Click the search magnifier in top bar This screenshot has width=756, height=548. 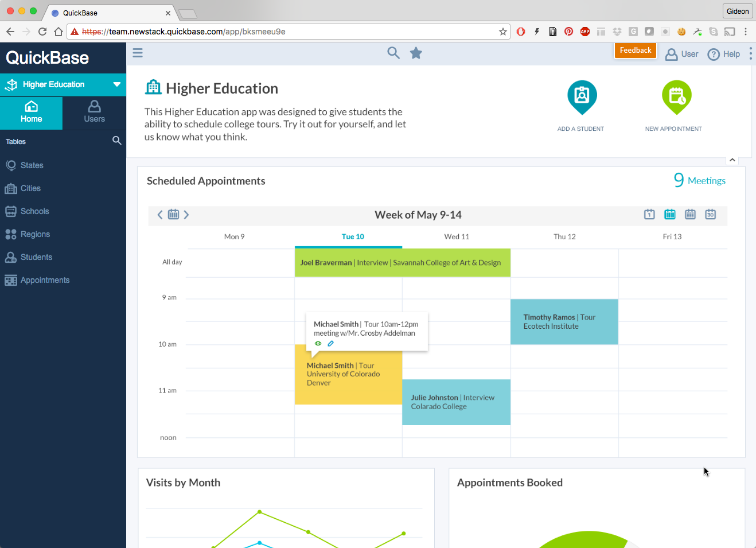point(393,53)
